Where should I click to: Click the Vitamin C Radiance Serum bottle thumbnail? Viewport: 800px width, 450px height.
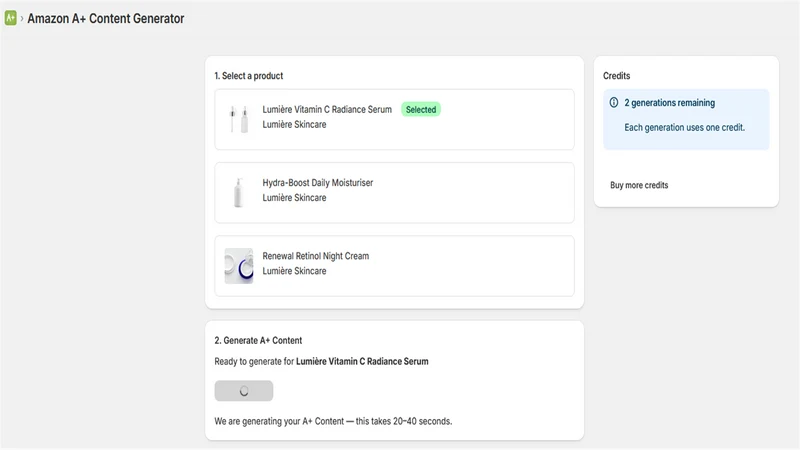pos(239,119)
